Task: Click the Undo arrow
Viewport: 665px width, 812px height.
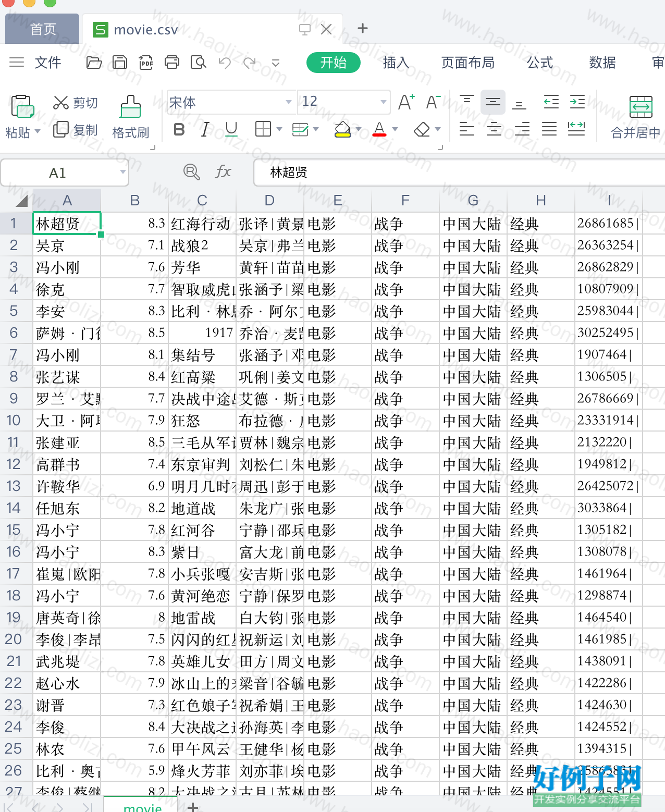Action: coord(225,63)
